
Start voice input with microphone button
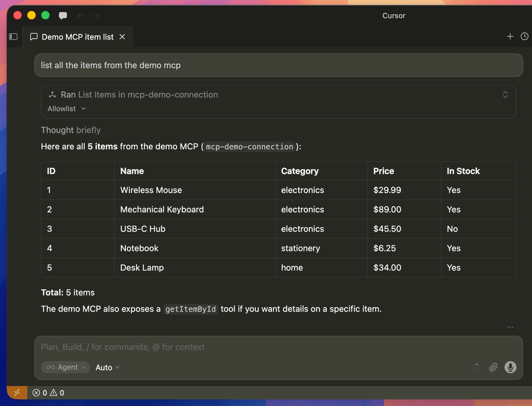(x=510, y=367)
